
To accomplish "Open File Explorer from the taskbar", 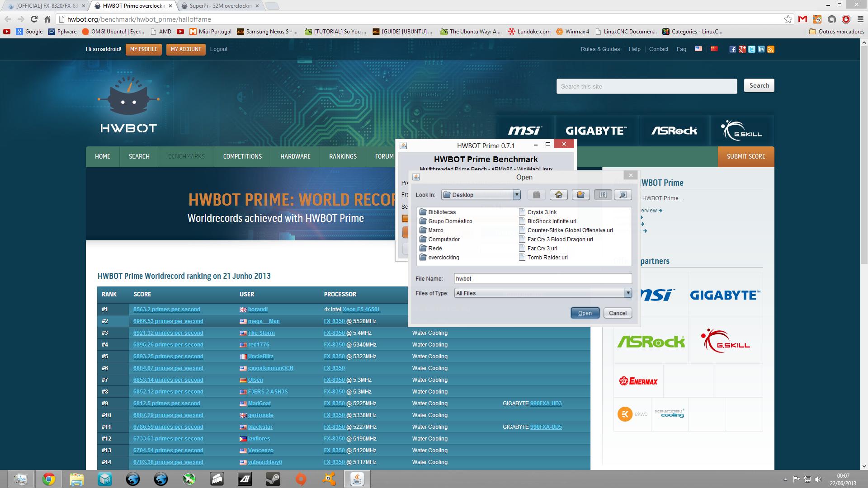I will coord(77,479).
